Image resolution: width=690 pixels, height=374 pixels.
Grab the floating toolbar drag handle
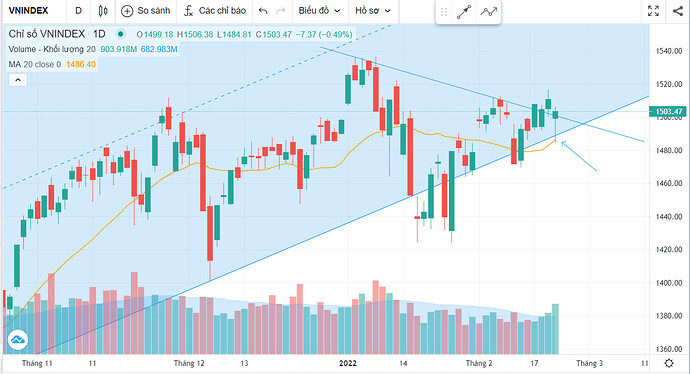[444, 12]
